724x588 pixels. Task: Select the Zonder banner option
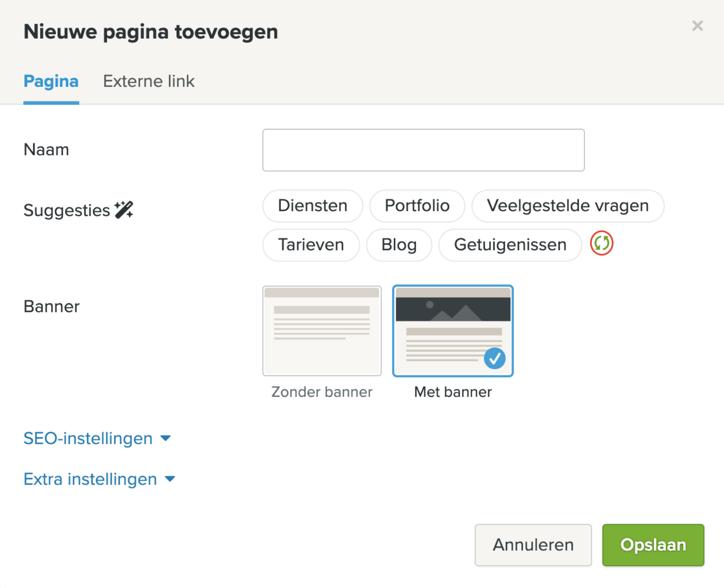[322, 331]
